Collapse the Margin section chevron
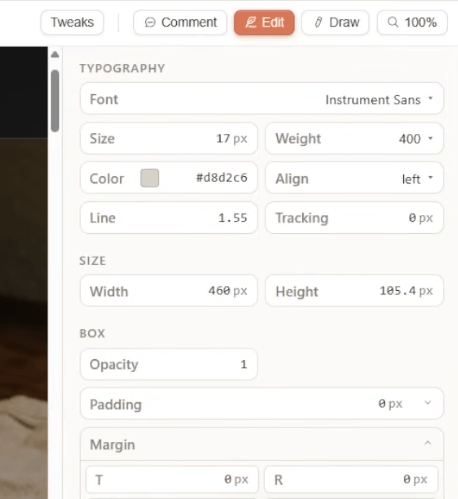Viewport: 458px width, 499px height. click(428, 443)
